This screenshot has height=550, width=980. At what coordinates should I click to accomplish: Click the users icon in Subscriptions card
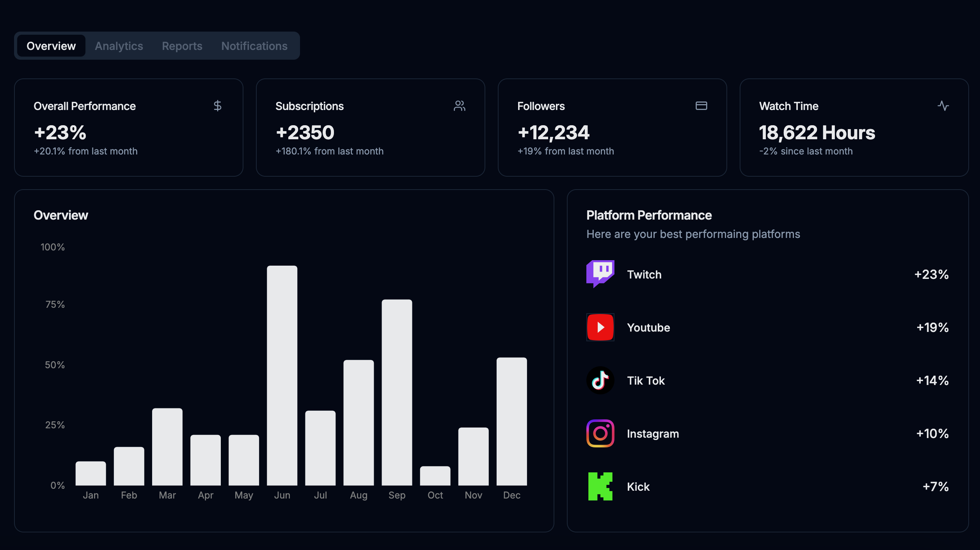(460, 106)
